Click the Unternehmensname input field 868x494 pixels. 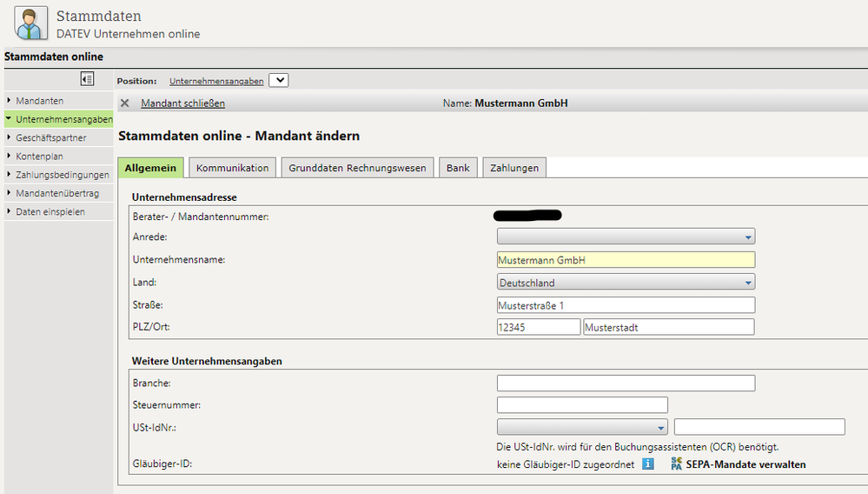coord(626,260)
